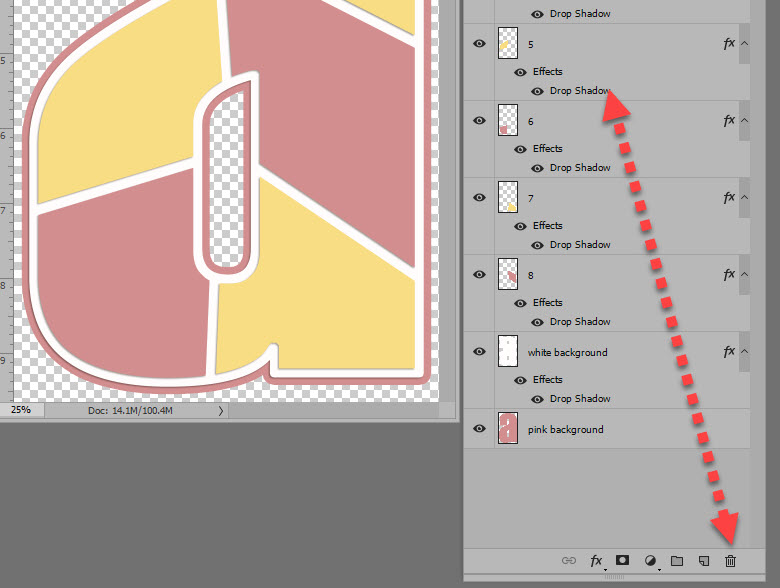The height and width of the screenshot is (588, 780).
Task: Click 'Effects' label under layer 6
Action: [548, 148]
